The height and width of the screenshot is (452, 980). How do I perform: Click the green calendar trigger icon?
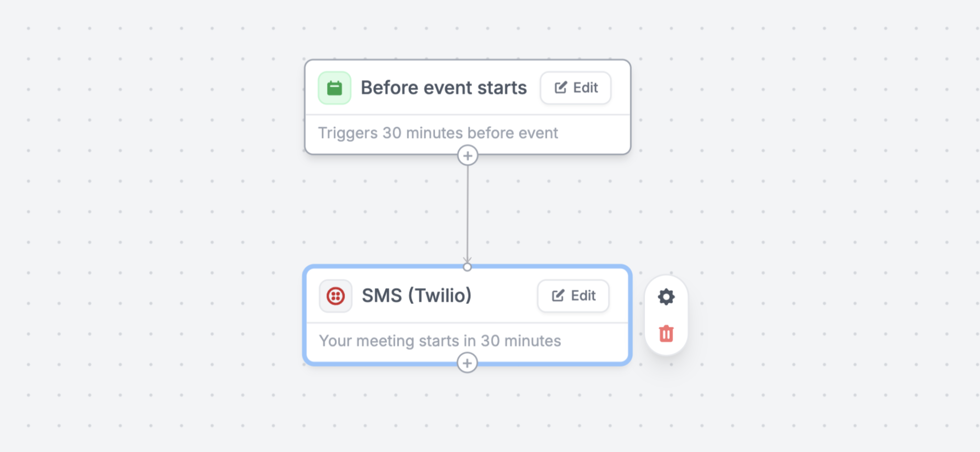[x=335, y=88]
